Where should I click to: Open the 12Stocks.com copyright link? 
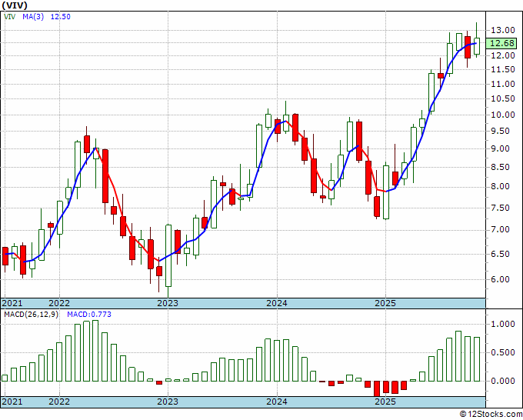point(491,415)
